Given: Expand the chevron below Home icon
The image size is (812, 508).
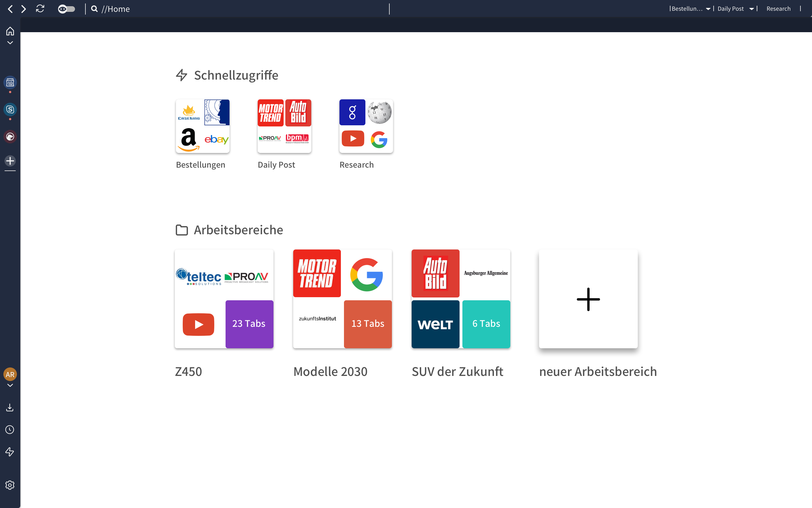Looking at the screenshot, I should point(10,43).
